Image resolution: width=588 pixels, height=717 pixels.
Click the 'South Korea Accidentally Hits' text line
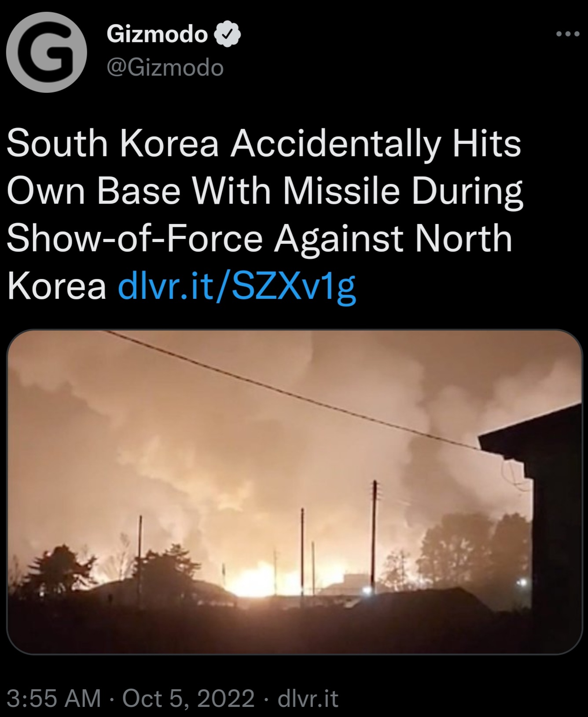click(264, 143)
